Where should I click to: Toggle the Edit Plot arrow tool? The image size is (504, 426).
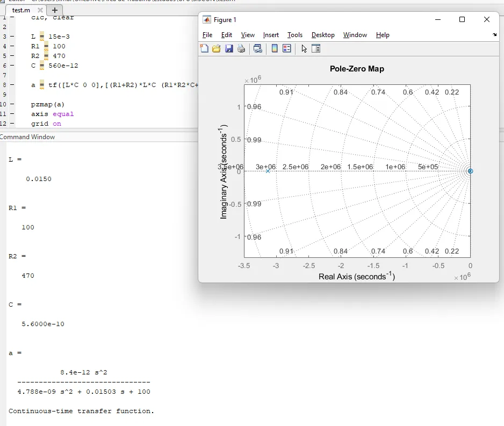(x=304, y=49)
